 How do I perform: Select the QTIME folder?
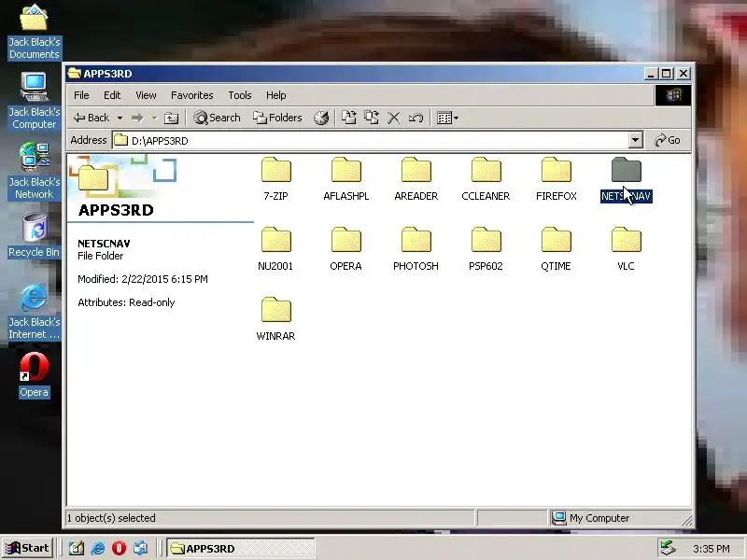coord(556,248)
